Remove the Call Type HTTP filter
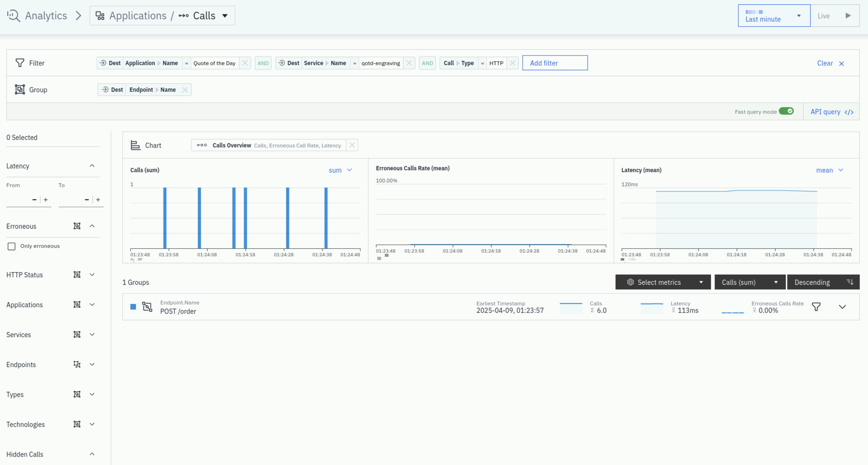This screenshot has width=868, height=465. click(513, 63)
